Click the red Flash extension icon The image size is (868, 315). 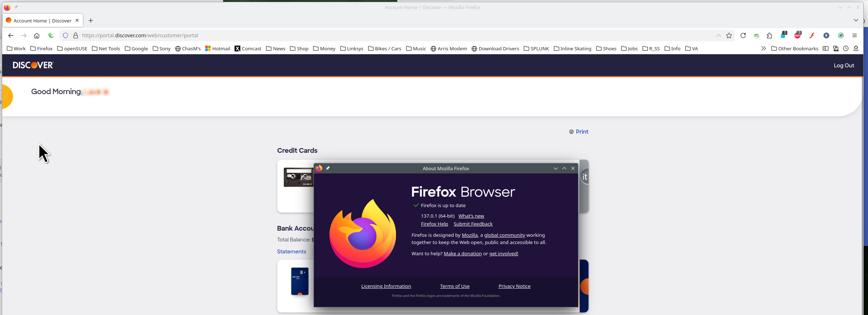tap(812, 35)
